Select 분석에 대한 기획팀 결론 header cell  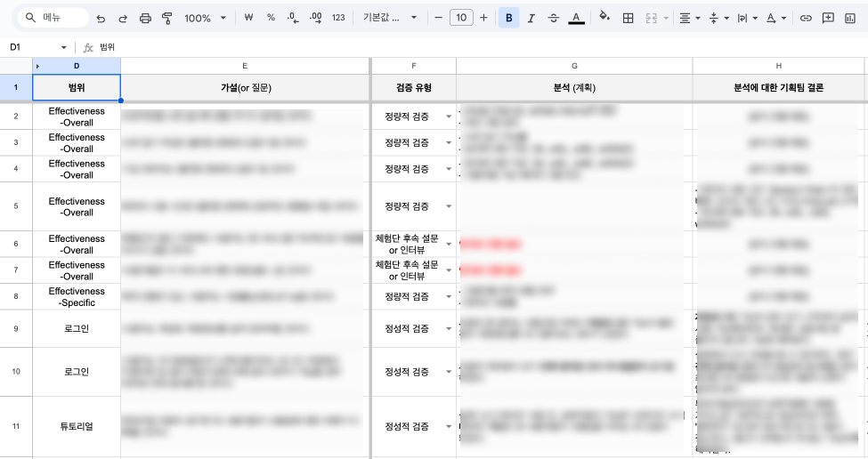(778, 87)
